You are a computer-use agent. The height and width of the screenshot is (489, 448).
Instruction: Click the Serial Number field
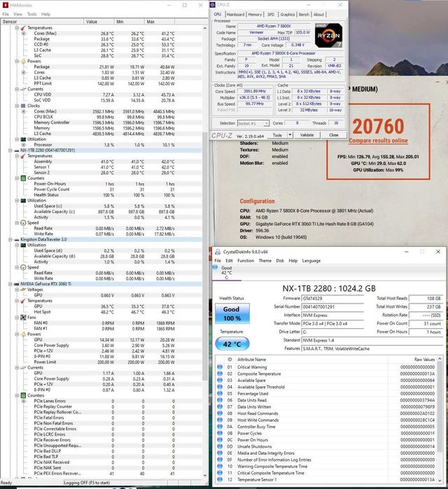tap(332, 307)
